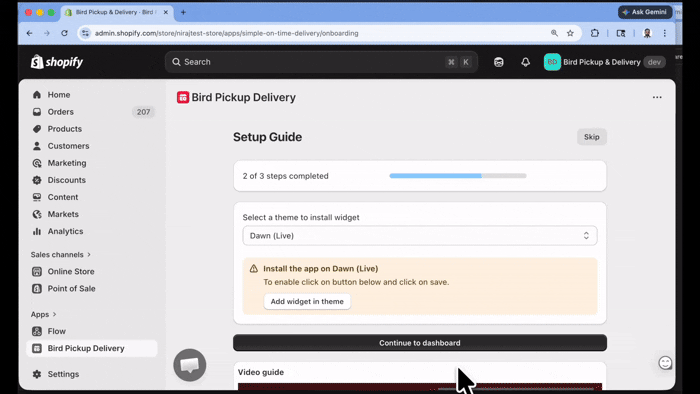Open Point of Sale channel

click(71, 288)
